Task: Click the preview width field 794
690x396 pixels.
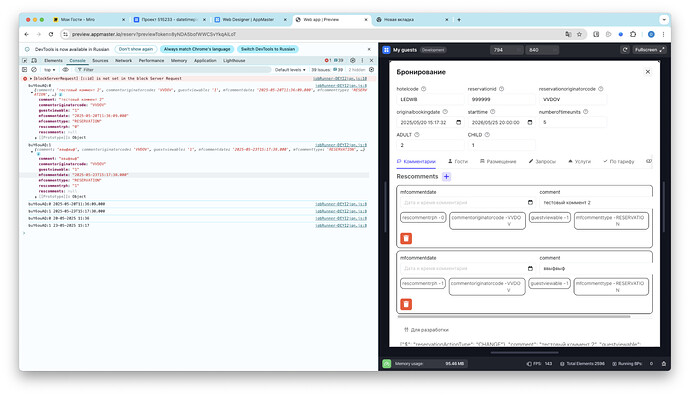Action: tap(506, 50)
